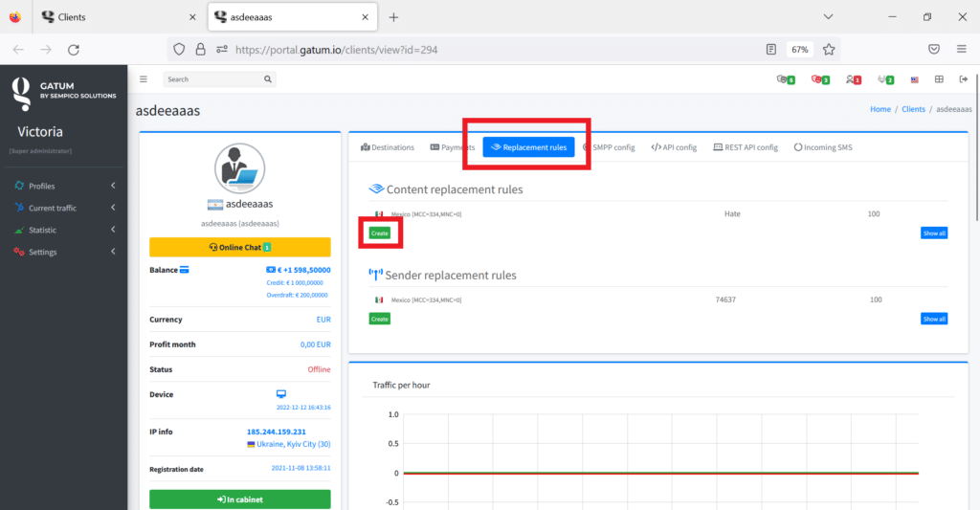
Task: Create a new sender replacement rule
Action: tap(379, 319)
